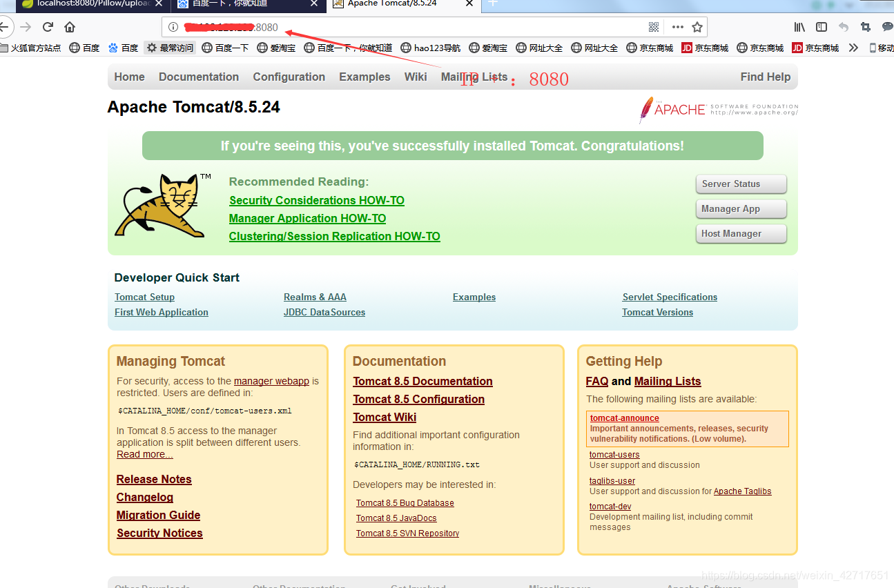Open Servlet Specifications link
This screenshot has width=894, height=588.
click(x=670, y=297)
